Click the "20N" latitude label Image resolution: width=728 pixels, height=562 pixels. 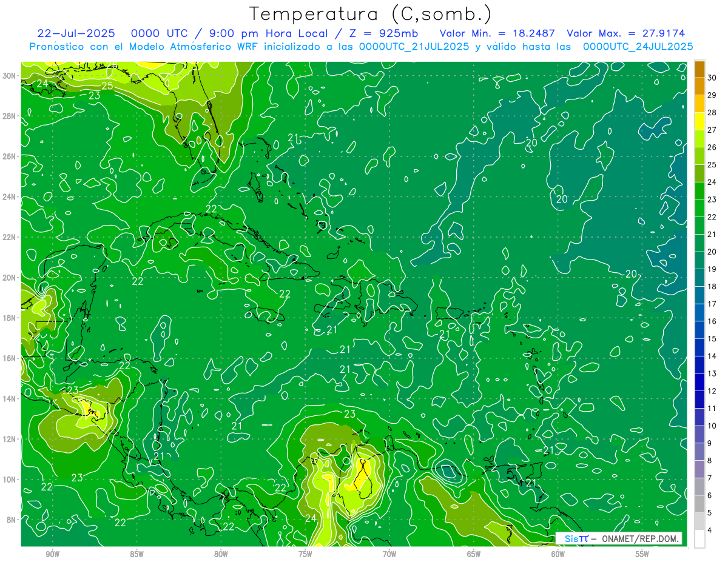pyautogui.click(x=10, y=278)
